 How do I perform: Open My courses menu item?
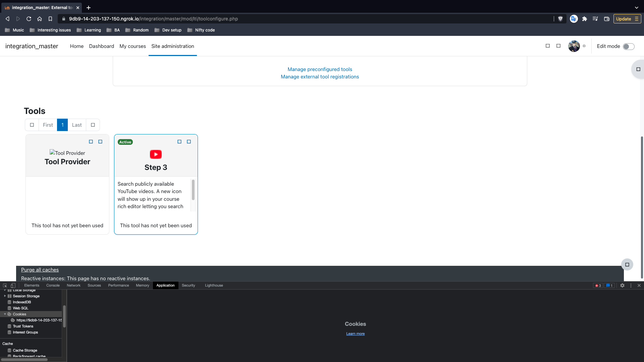coord(133,46)
